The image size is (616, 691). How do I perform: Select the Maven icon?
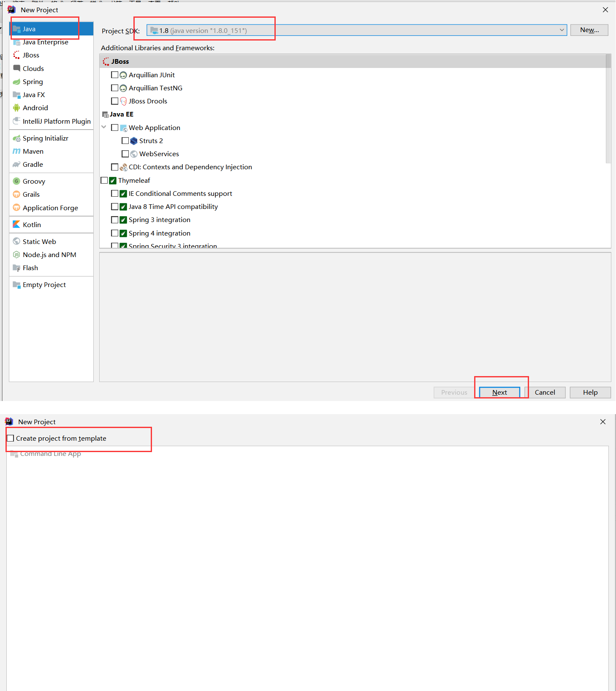click(x=16, y=151)
